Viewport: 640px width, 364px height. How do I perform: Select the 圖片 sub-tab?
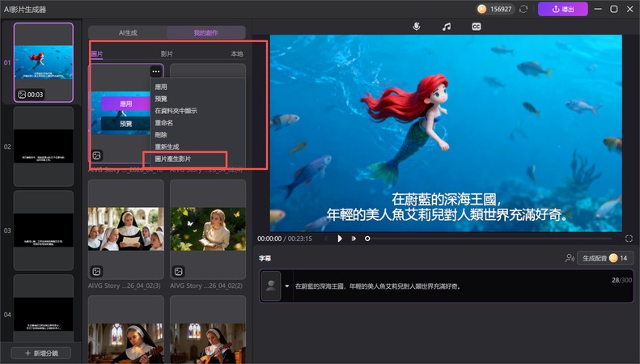97,54
